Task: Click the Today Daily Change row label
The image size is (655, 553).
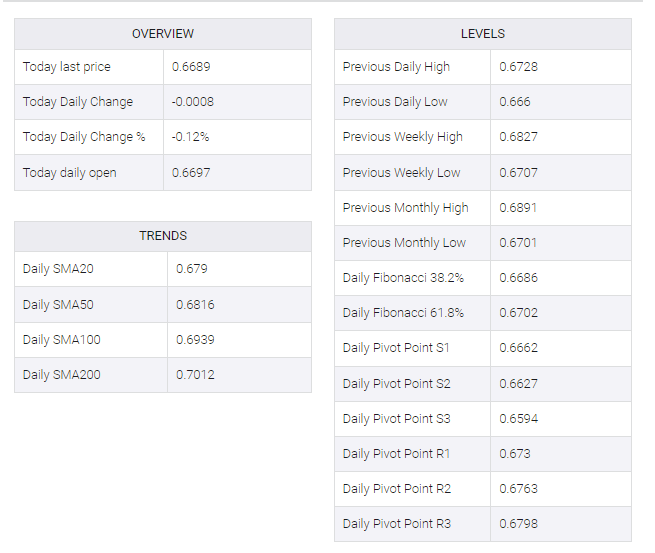Action: [78, 102]
